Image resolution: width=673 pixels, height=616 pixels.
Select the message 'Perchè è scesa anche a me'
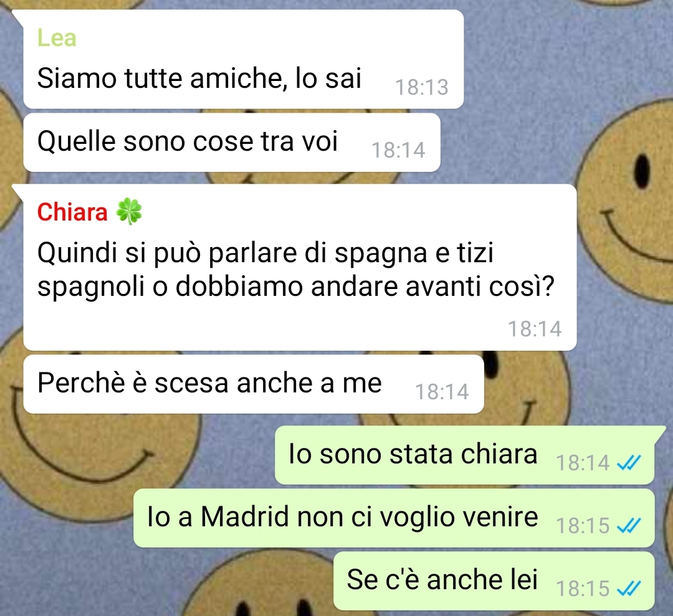coord(254,384)
